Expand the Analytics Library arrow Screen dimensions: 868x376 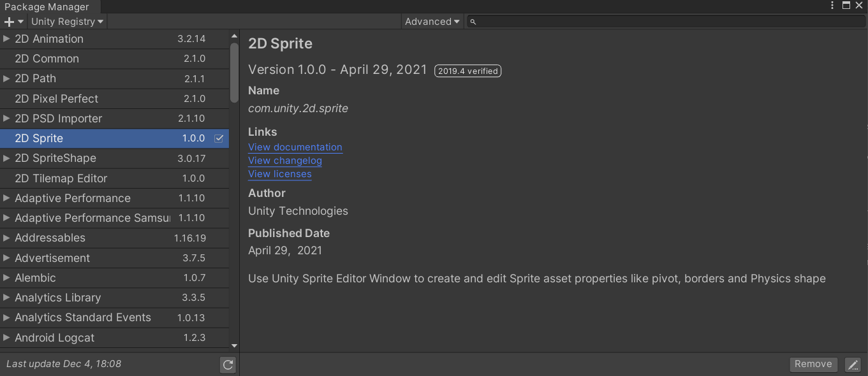click(6, 298)
